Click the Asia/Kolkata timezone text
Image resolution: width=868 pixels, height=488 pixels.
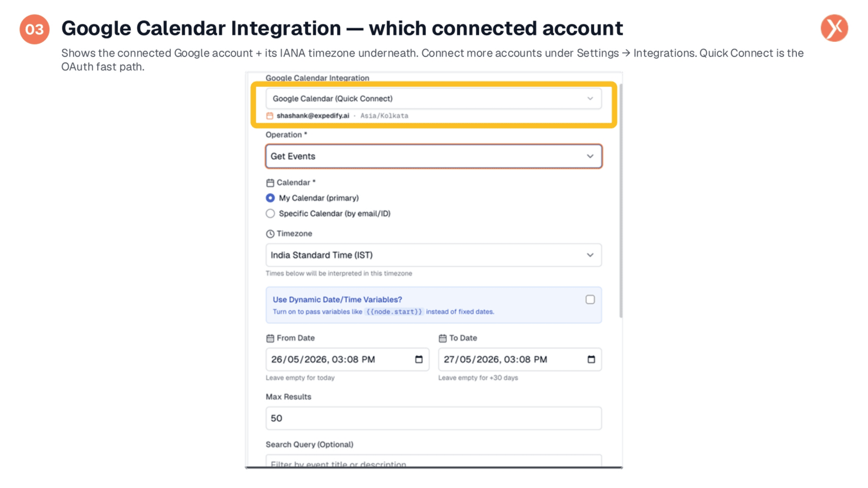point(384,115)
